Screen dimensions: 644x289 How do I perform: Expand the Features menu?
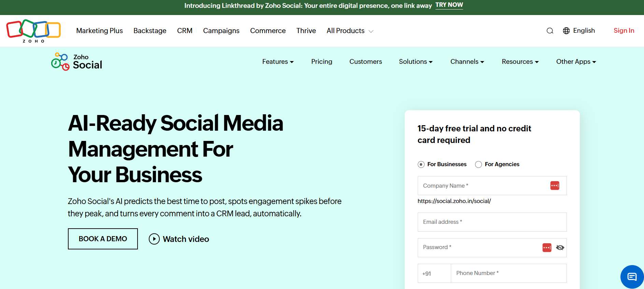[278, 62]
